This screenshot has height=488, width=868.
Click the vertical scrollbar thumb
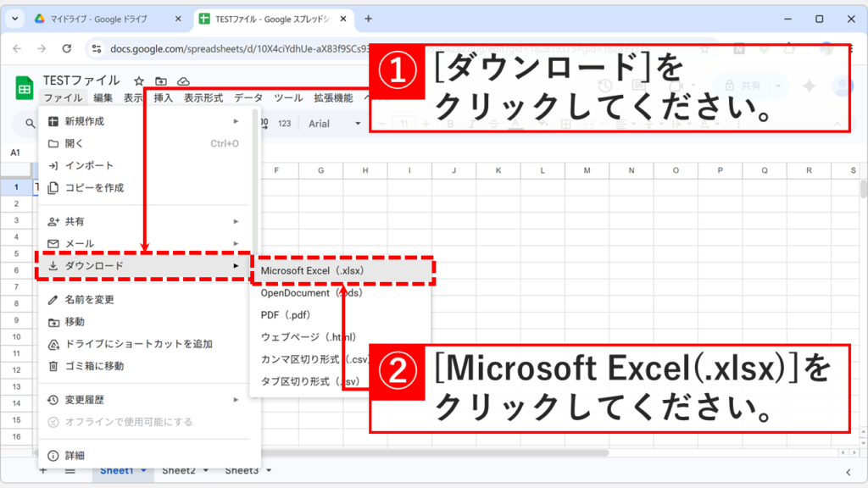(x=864, y=189)
